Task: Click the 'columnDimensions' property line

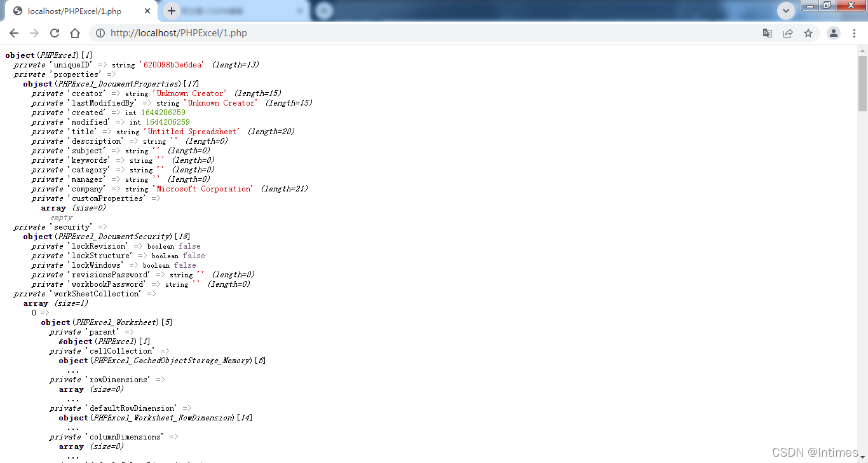Action: (114, 437)
